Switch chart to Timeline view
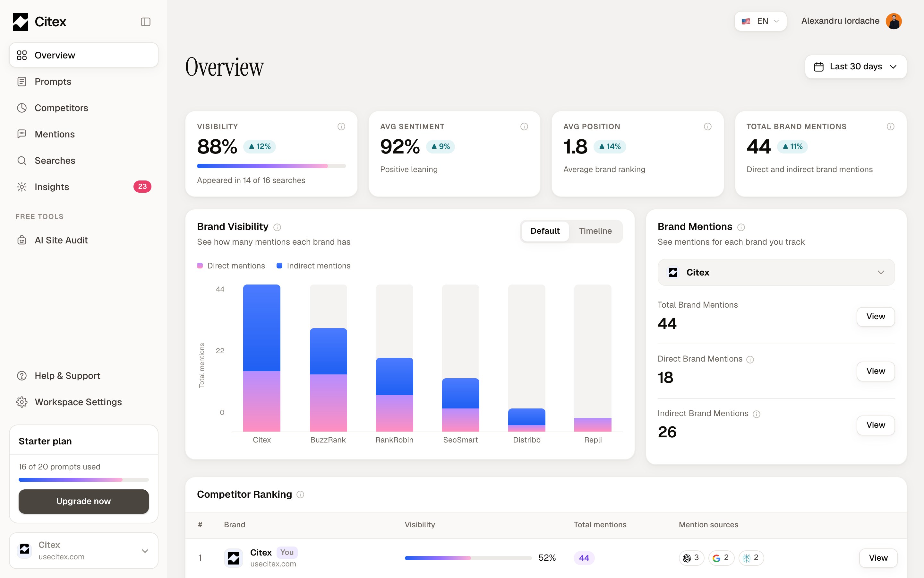Screen dimensions: 924x578 595,231
